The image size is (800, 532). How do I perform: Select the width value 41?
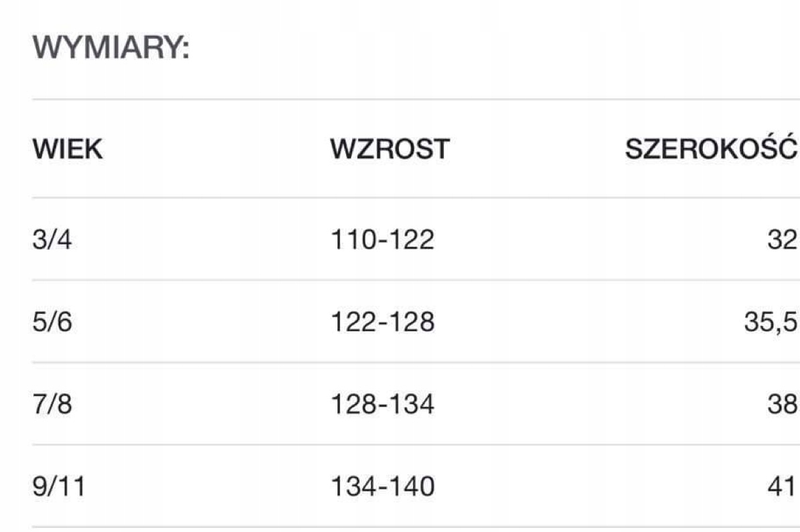[x=782, y=487]
